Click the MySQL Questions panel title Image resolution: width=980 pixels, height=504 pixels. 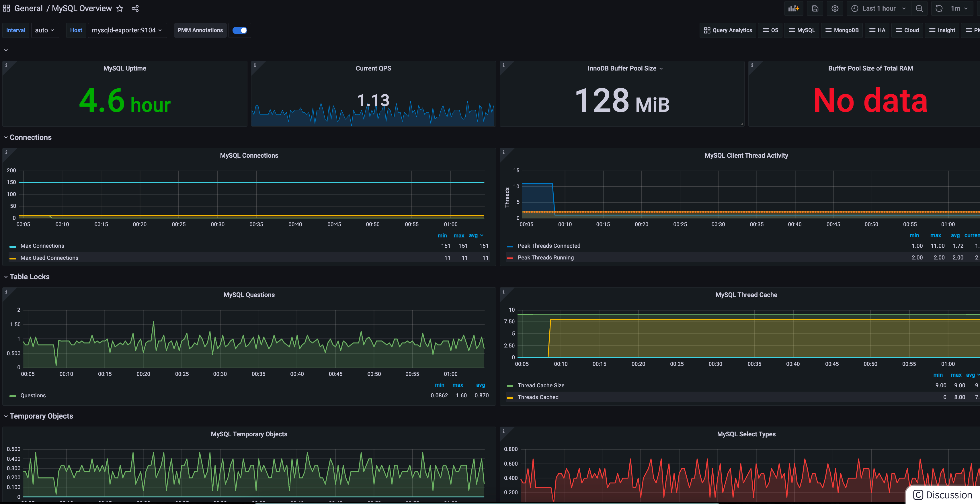click(x=249, y=295)
